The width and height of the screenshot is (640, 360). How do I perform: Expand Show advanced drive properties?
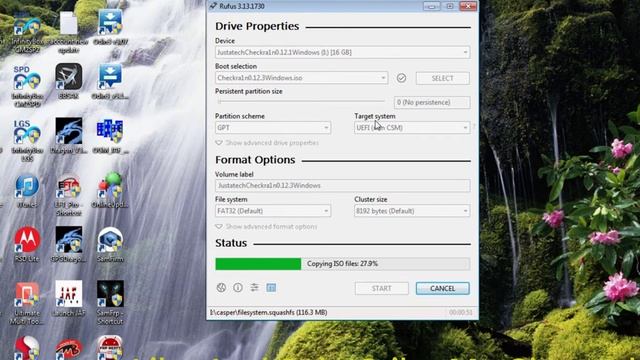[x=267, y=143]
